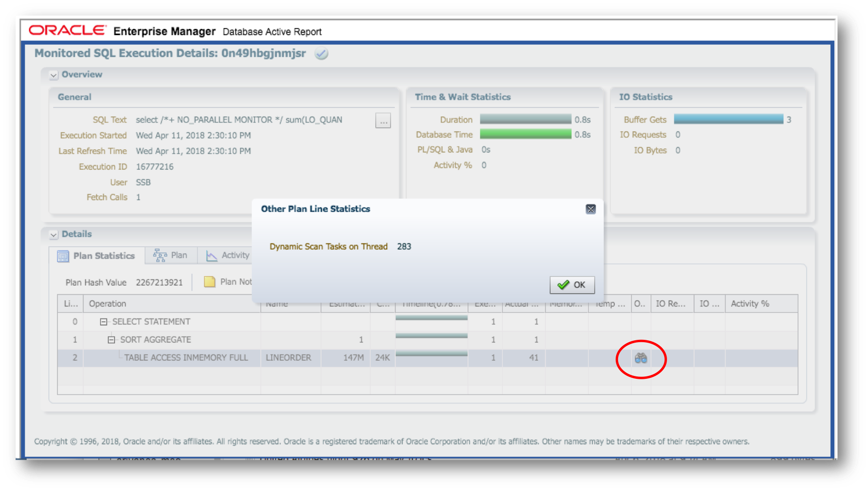Click the Monitored SQL Execution Details heading
Image resolution: width=868 pixels, height=490 pixels.
pyautogui.click(x=170, y=53)
